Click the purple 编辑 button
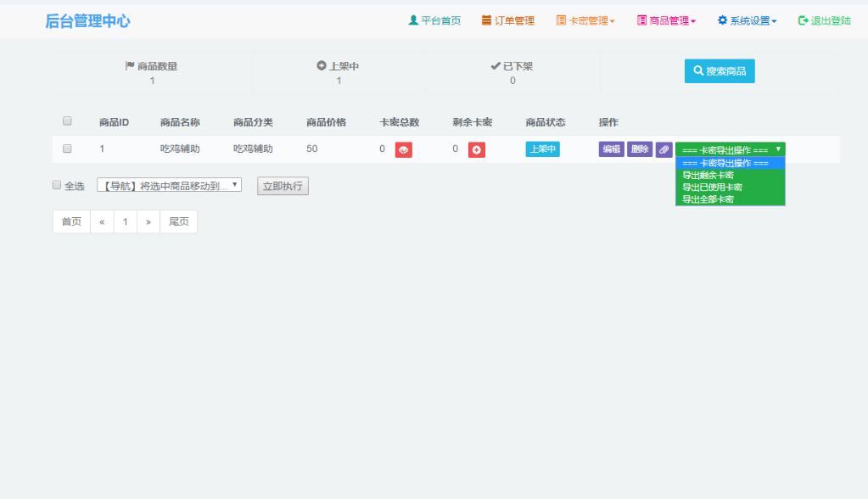The image size is (868, 499). coord(611,149)
